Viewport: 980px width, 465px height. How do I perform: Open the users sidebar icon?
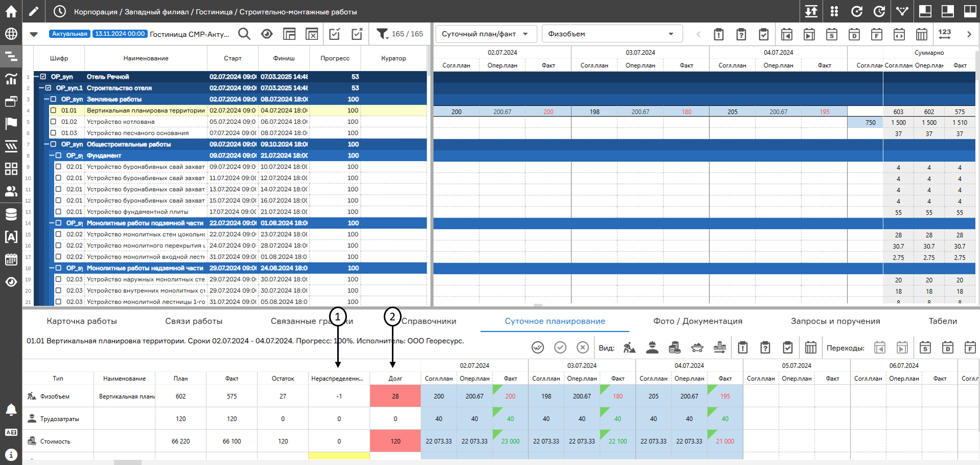(x=11, y=191)
